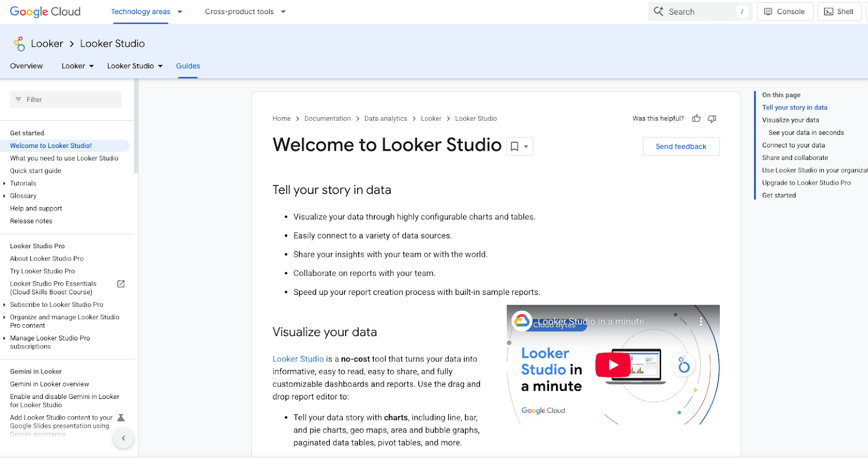The image size is (868, 458).
Task: Open Try Looker Studio Pro
Action: 42,271
